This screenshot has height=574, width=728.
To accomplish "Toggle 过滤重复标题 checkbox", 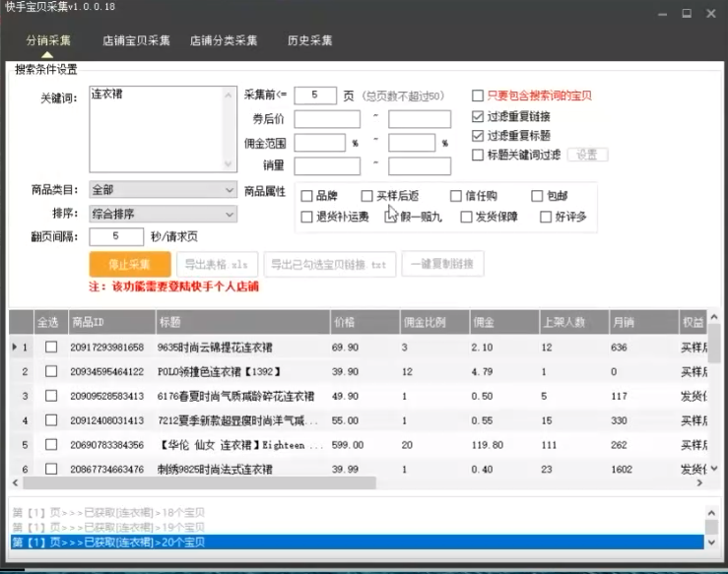I will [x=477, y=136].
